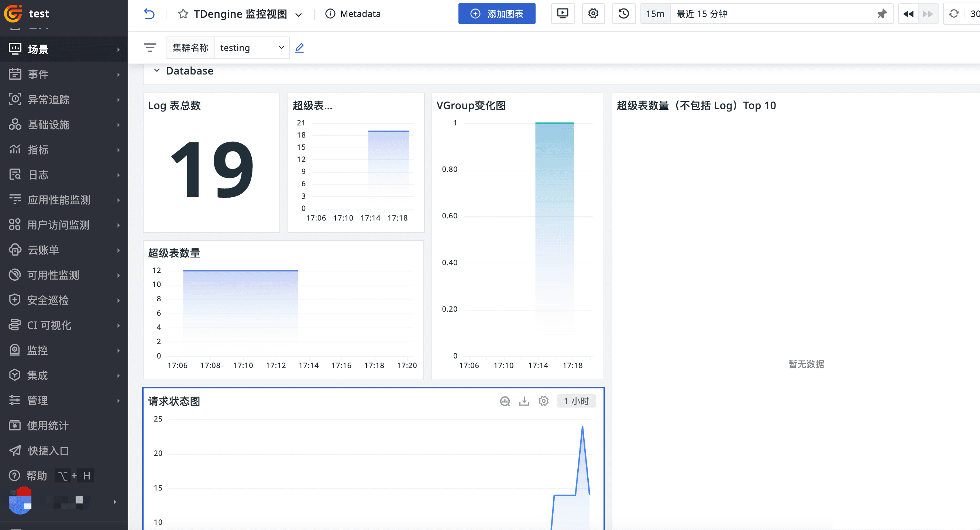Viewport: 980px width, 530px height.
Task: Click the back arrow icon in header
Action: [149, 14]
